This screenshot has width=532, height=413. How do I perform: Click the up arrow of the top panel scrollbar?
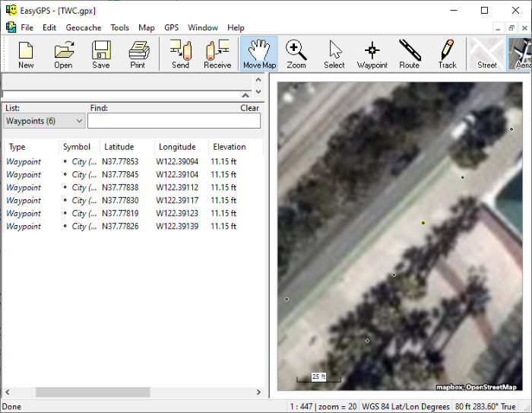(258, 80)
